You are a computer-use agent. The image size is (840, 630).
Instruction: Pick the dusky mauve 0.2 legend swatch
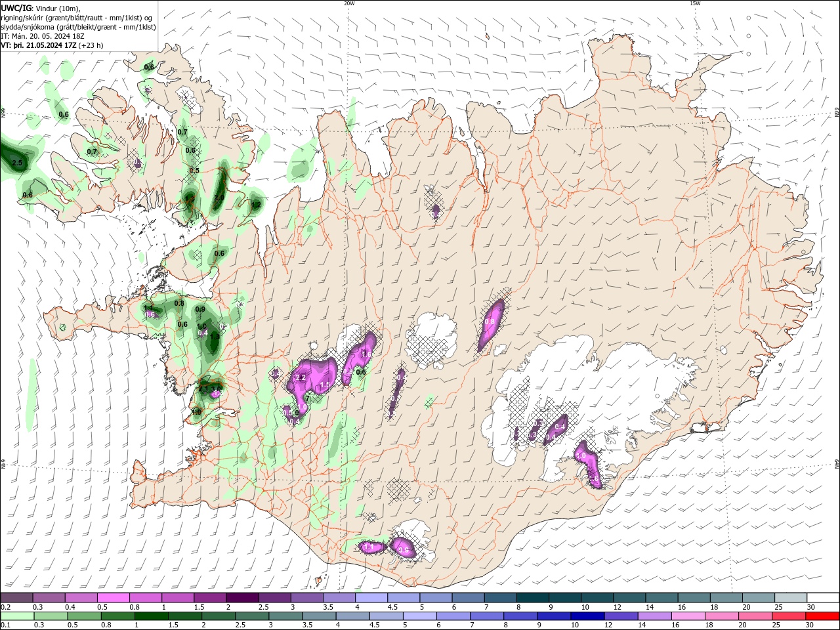pyautogui.click(x=16, y=598)
